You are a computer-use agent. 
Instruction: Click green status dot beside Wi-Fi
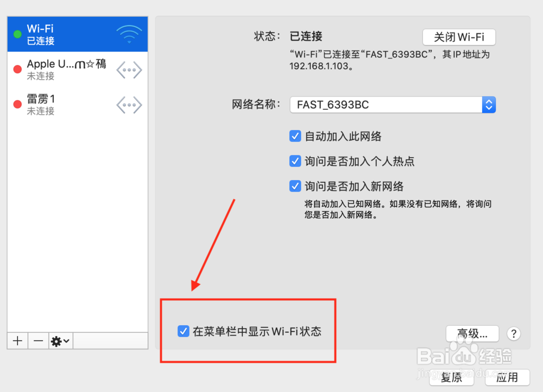tap(17, 34)
